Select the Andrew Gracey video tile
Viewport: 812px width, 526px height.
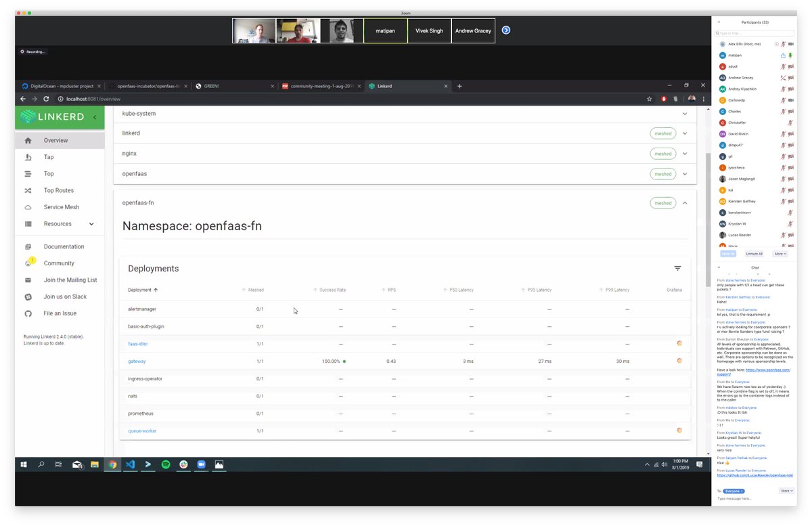pyautogui.click(x=473, y=30)
